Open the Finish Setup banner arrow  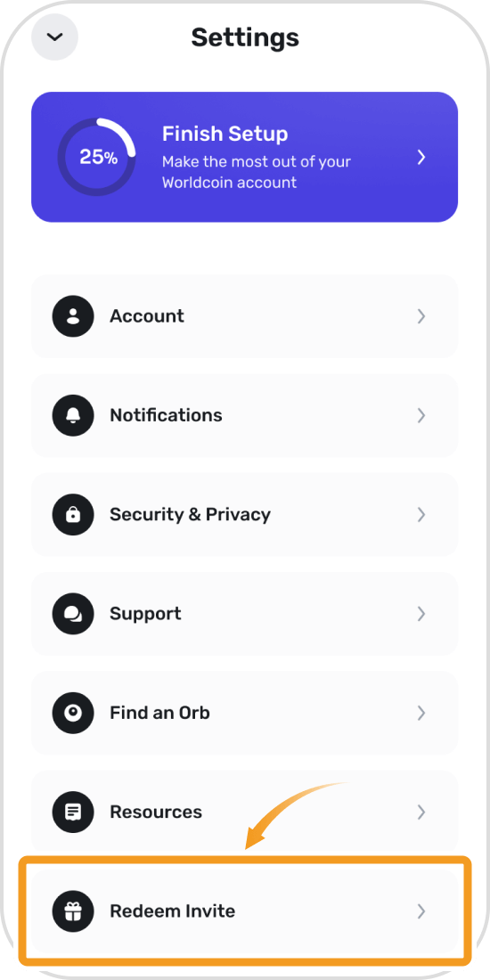[421, 157]
